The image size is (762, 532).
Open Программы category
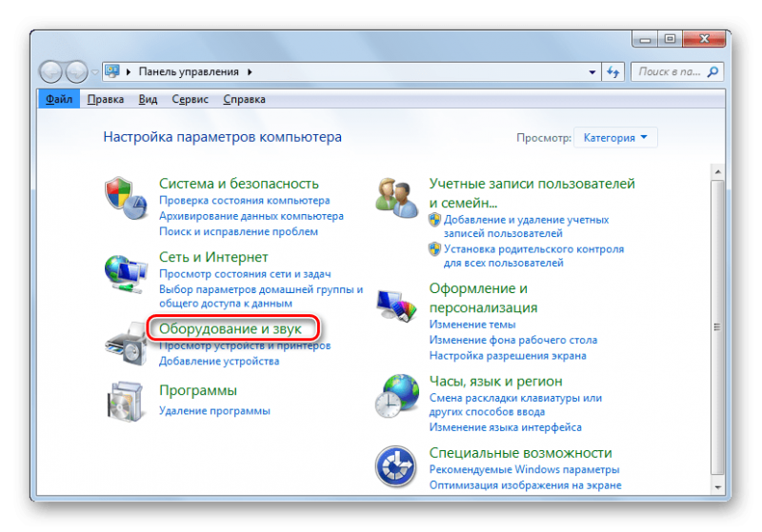tap(198, 390)
